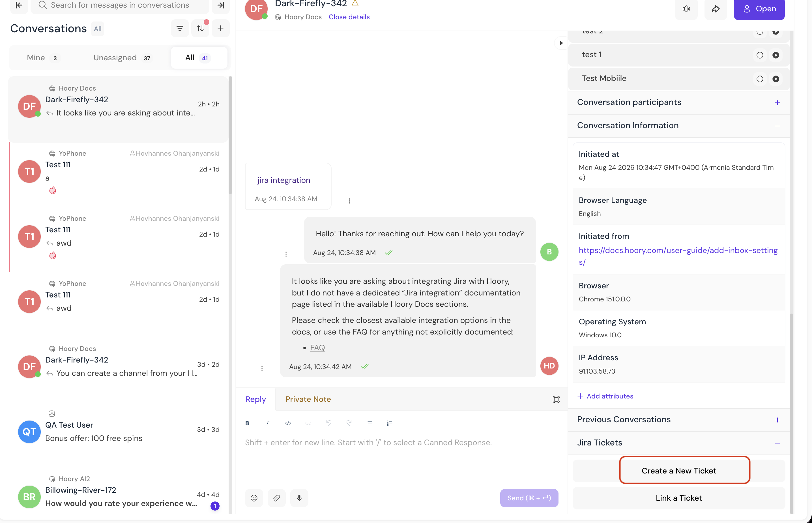Click the warning triangle next to Dark-Firefly-342
Viewport: 812px width, 523px height.
355,4
